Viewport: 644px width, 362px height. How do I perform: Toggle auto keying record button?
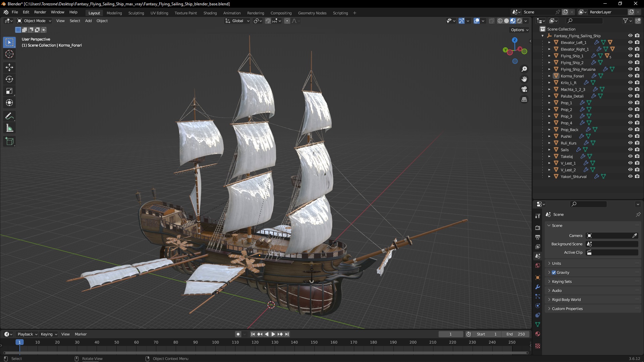pyautogui.click(x=238, y=334)
